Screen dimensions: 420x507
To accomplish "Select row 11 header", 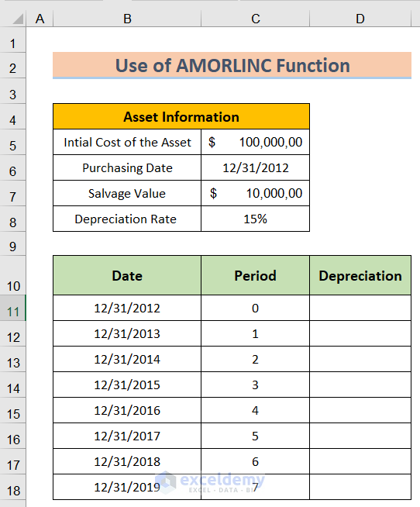I will point(13,308).
